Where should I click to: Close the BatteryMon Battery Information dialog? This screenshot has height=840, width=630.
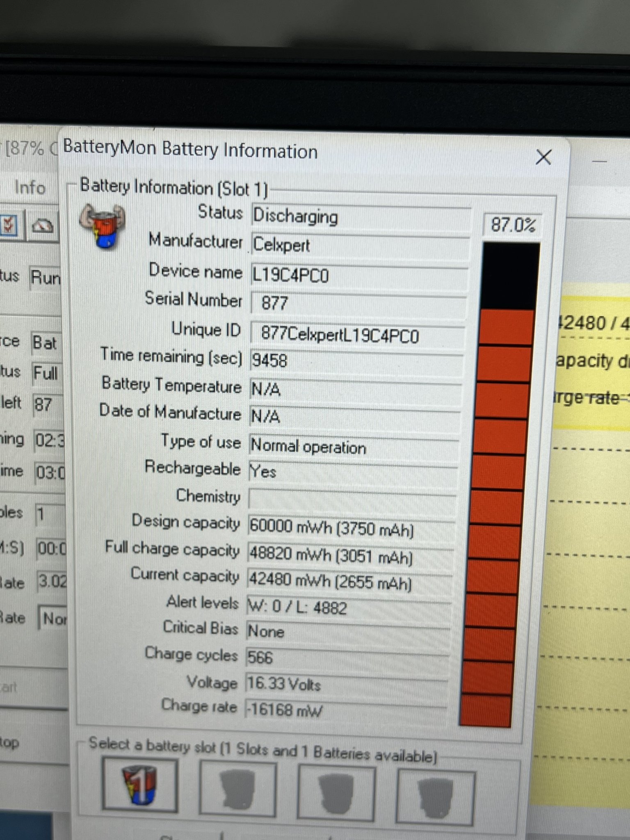coord(543,157)
